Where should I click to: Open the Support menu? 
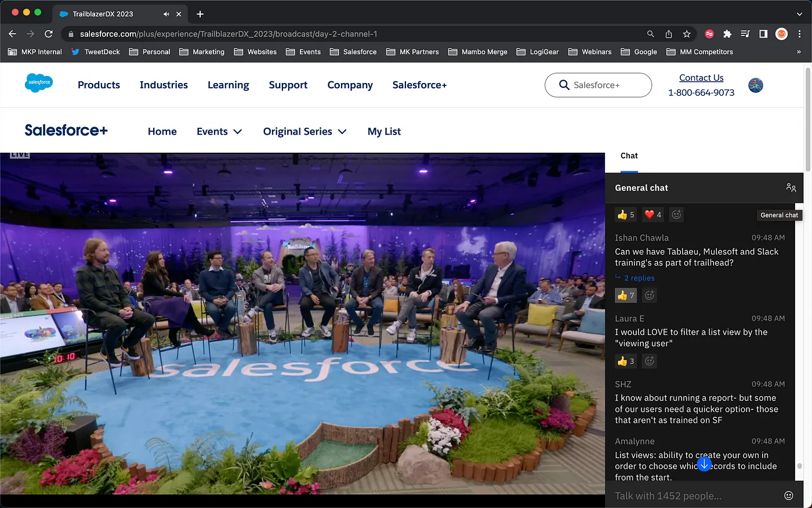tap(288, 85)
